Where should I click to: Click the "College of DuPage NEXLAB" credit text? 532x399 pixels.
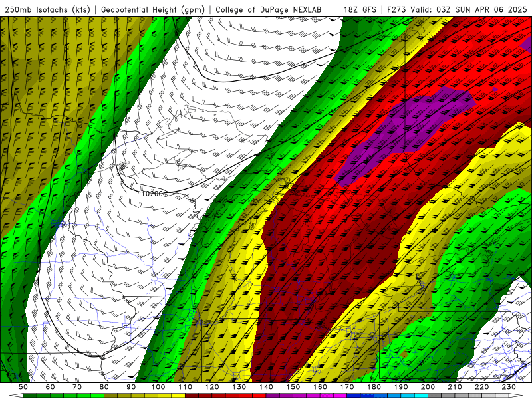(268, 10)
